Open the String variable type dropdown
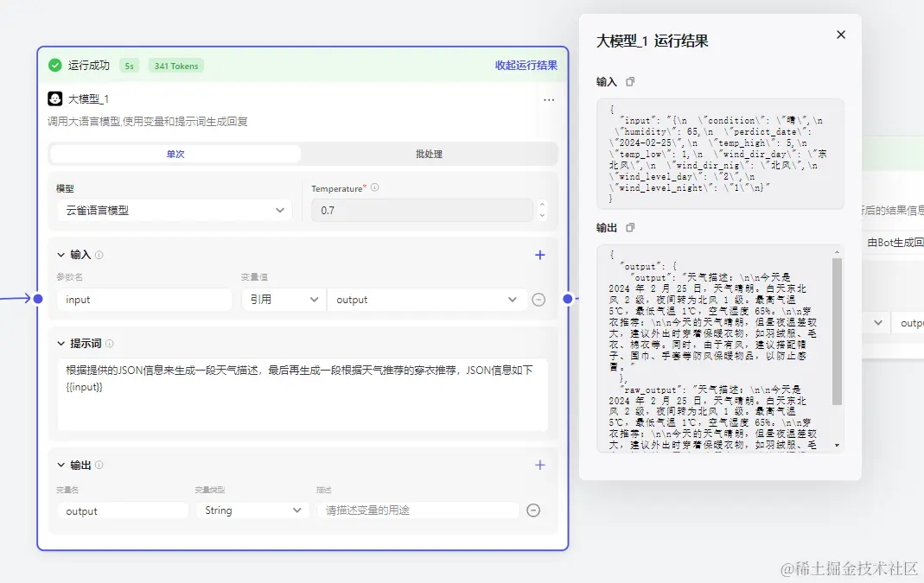The width and height of the screenshot is (924, 583). (252, 510)
